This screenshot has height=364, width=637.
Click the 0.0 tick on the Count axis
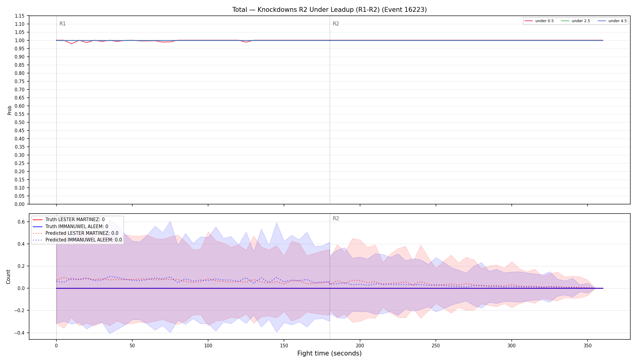tap(21, 288)
